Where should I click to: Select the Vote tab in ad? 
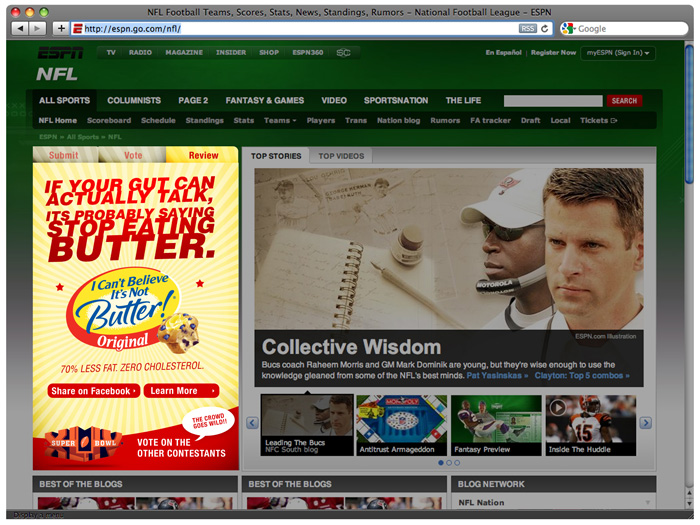click(133, 155)
